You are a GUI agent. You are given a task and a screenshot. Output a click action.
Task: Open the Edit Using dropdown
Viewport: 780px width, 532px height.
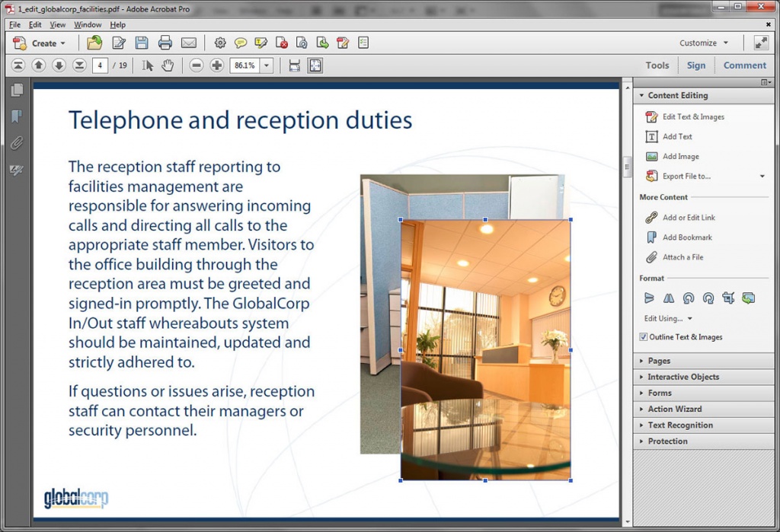[668, 318]
